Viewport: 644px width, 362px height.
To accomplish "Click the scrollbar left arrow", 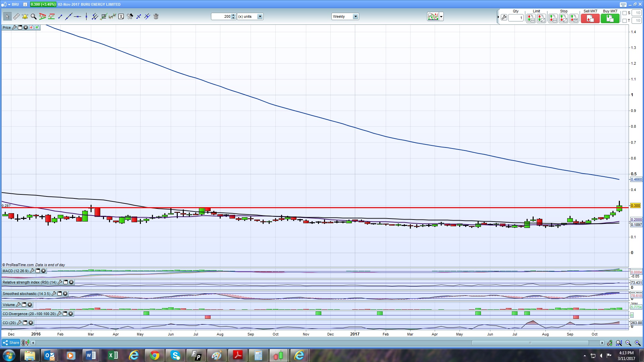I will [33, 343].
